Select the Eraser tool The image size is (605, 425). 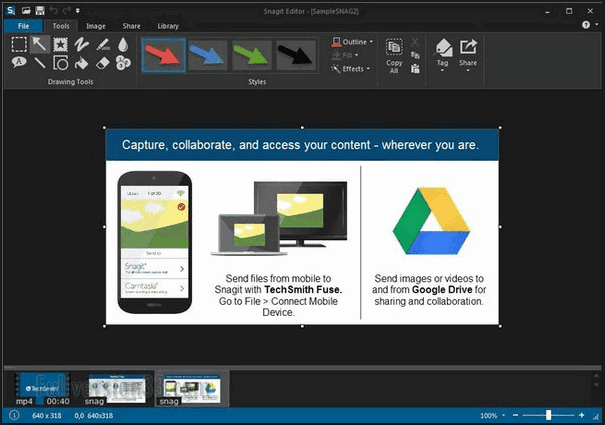coord(103,63)
